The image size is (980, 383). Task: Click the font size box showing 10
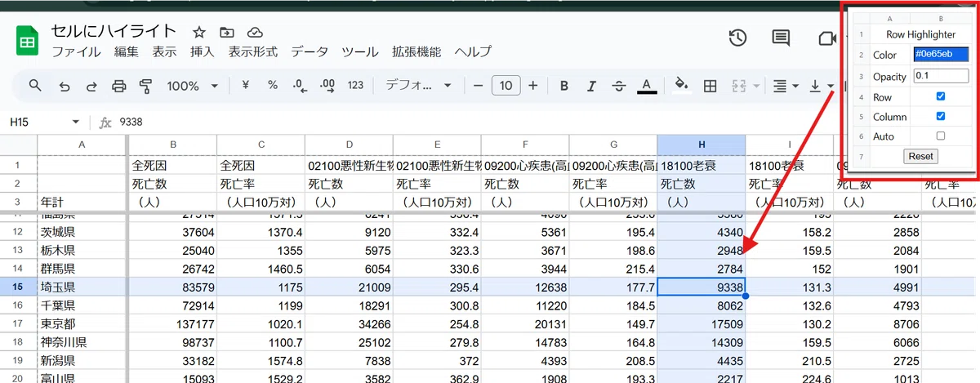(506, 86)
